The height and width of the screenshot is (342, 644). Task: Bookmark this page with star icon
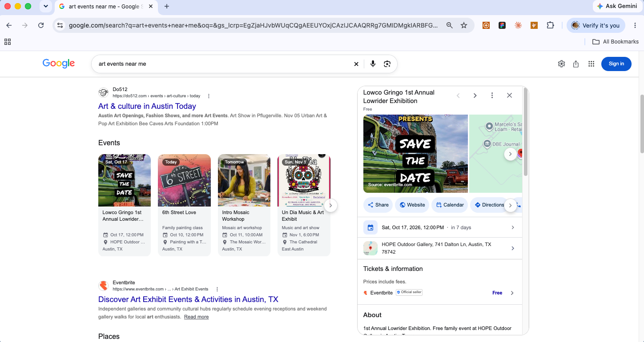click(464, 25)
